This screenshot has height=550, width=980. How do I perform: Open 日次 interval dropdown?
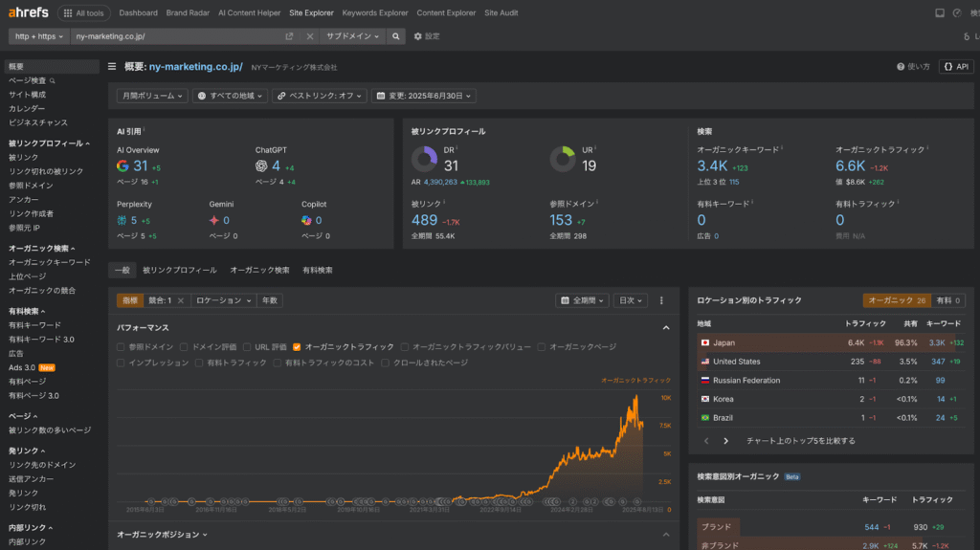tap(630, 300)
